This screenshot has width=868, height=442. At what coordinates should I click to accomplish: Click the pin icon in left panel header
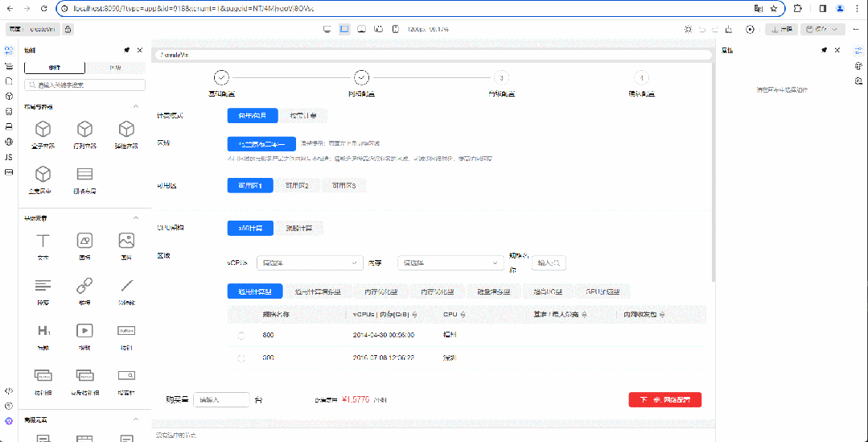[x=126, y=50]
